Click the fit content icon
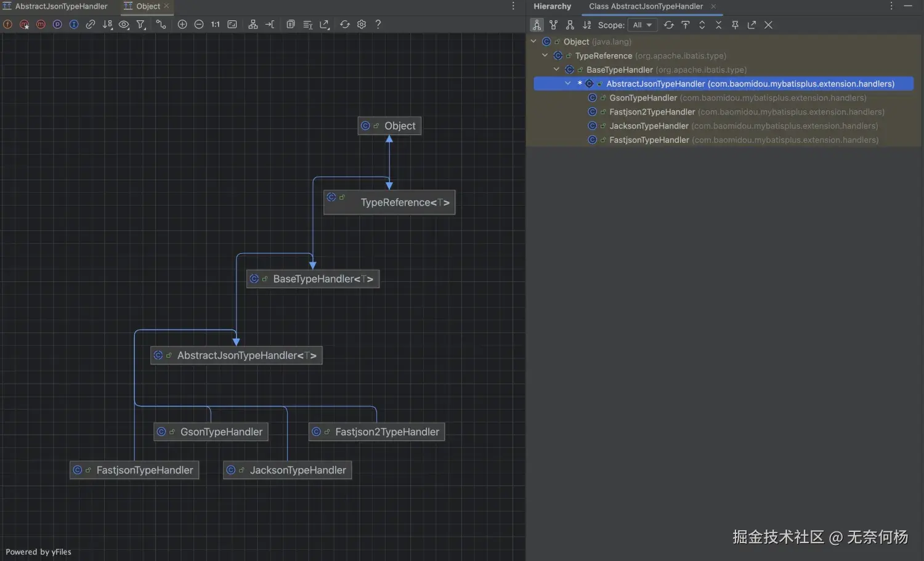The image size is (924, 561). 232,25
